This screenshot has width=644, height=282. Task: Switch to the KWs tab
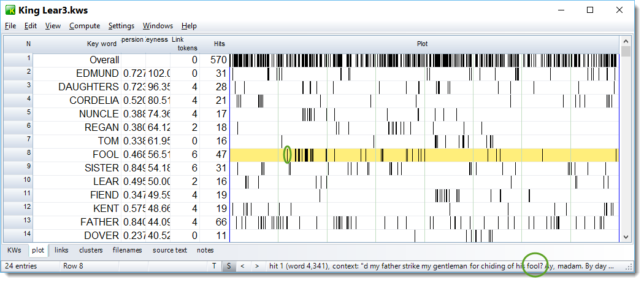(x=15, y=250)
